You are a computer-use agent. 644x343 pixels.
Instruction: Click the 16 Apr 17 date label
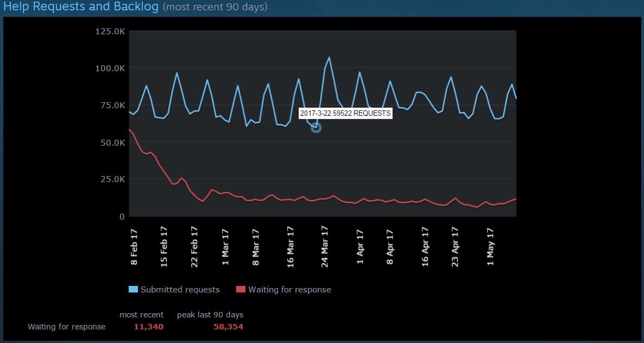425,246
